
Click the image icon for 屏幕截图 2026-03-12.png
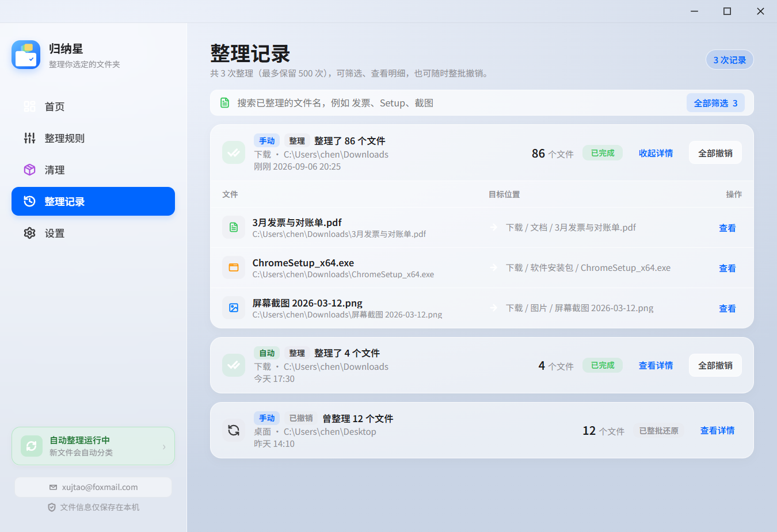click(x=234, y=308)
